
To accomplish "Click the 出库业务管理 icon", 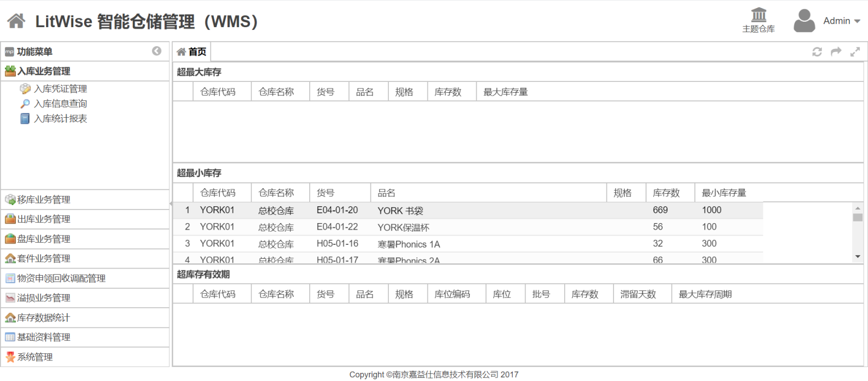I will 10,219.
